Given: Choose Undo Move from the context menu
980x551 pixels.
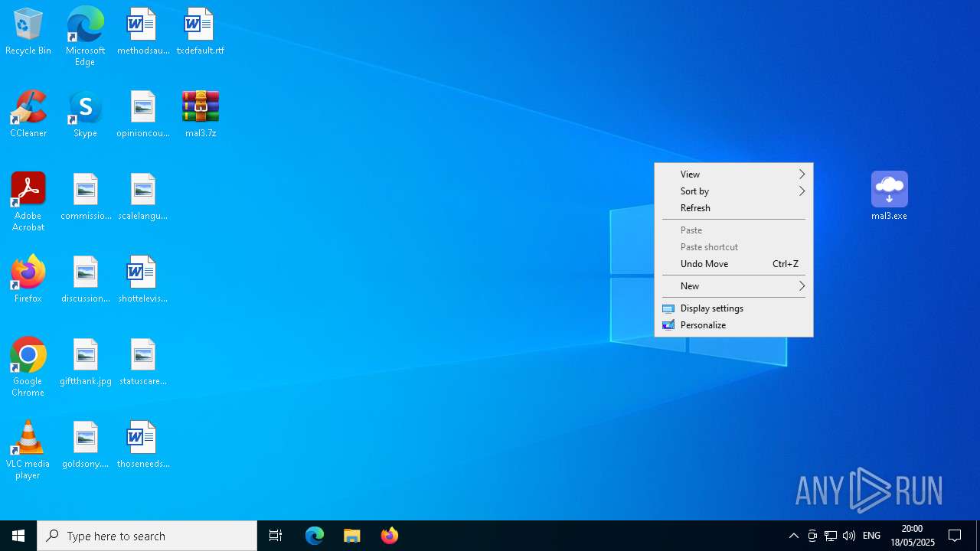Looking at the screenshot, I should point(733,264).
